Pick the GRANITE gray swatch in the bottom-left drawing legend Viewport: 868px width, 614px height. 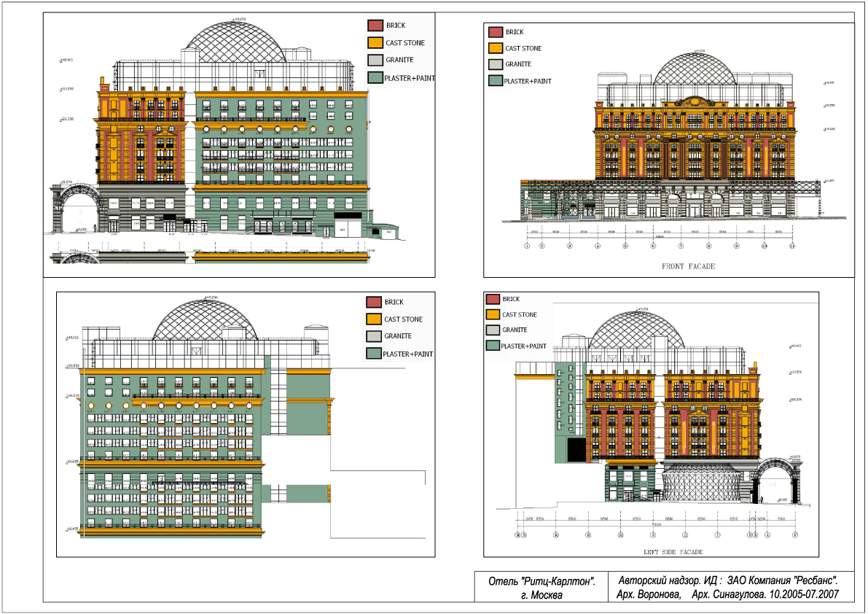coord(374,336)
